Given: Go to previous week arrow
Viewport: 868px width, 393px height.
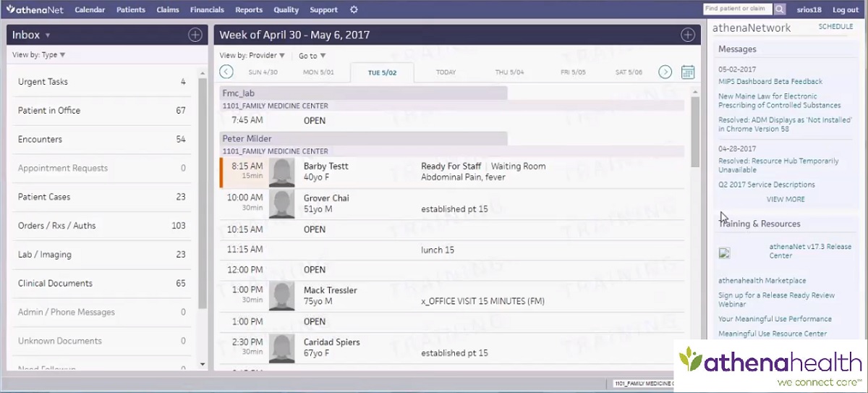Looking at the screenshot, I should (x=226, y=72).
